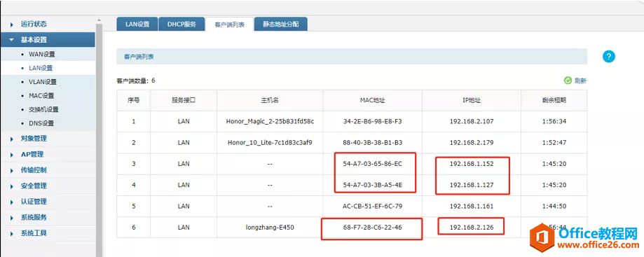The width and height of the screenshot is (644, 257).
Task: Expand the 安全管理 arrow
Action: point(13,186)
